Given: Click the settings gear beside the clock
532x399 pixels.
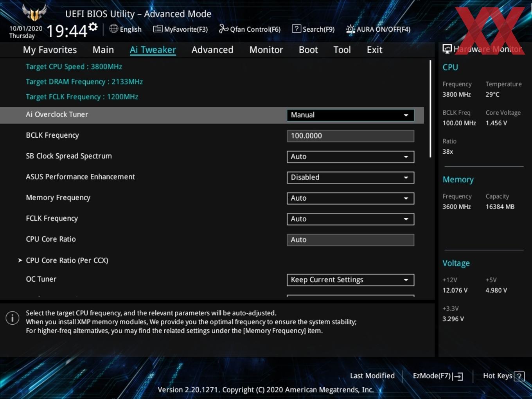Looking at the screenshot, I should (x=93, y=27).
